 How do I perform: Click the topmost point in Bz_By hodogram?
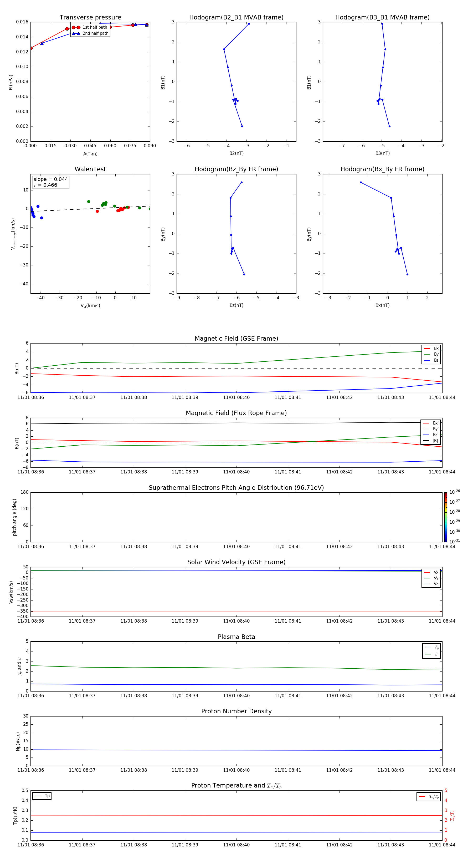241,183
